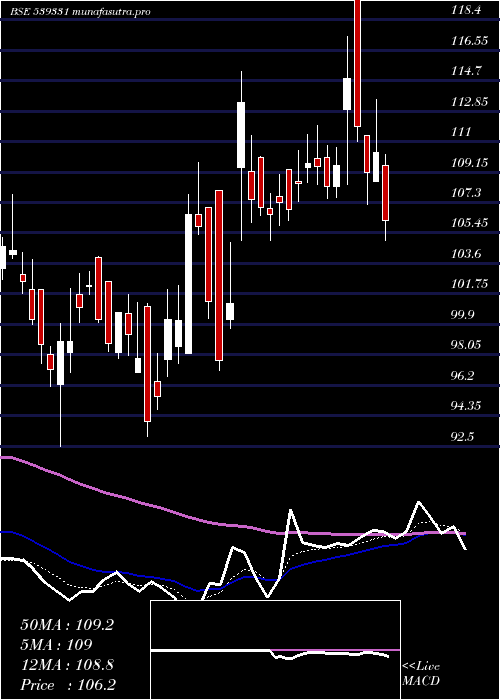The height and width of the screenshot is (700, 500).
Task: Click the '5MA : 109' readout
Action: 57,645
